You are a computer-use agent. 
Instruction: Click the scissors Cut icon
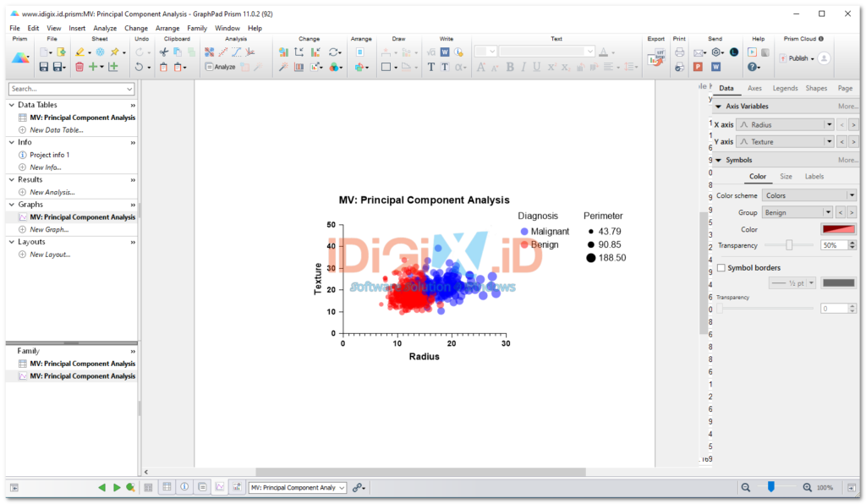click(163, 52)
